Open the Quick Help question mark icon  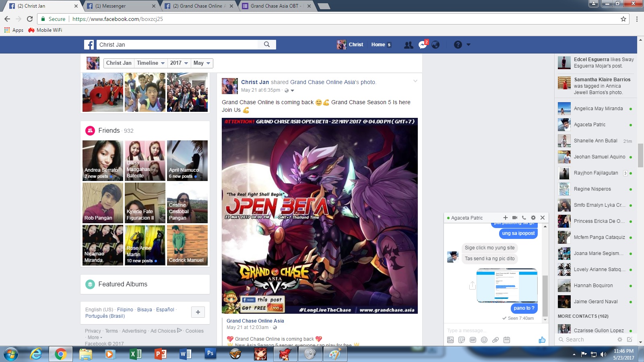point(458,45)
